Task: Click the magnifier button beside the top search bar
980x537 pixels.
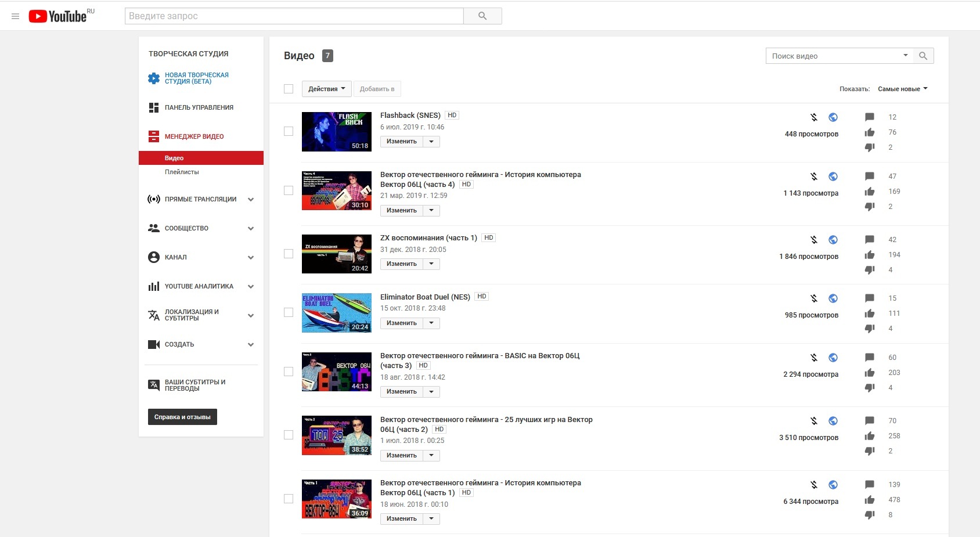Action: tap(482, 16)
